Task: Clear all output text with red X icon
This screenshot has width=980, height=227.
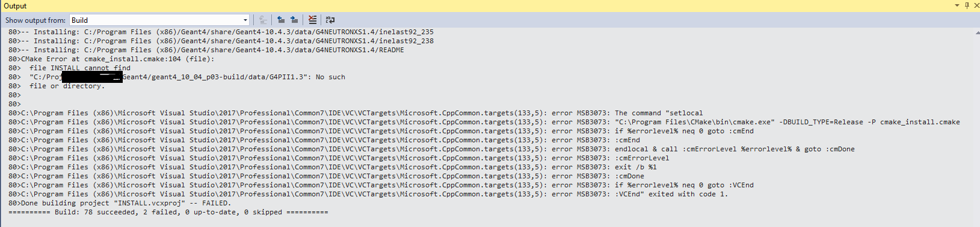Action: [312, 20]
